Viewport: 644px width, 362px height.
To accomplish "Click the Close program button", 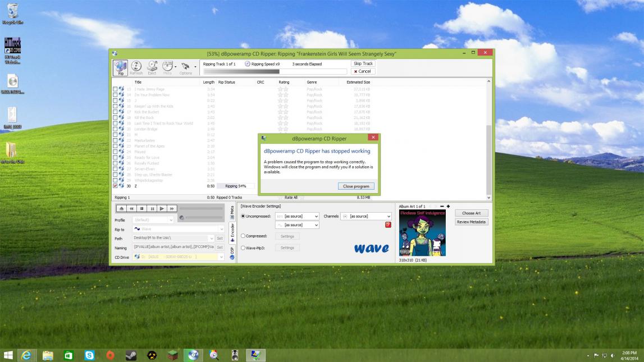I will [356, 186].
